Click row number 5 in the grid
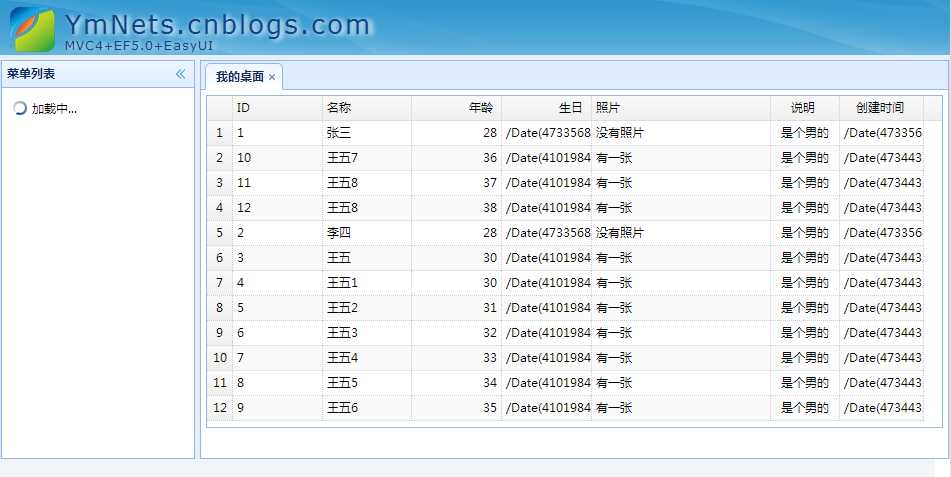Screen dimensions: 951x477 220,232
